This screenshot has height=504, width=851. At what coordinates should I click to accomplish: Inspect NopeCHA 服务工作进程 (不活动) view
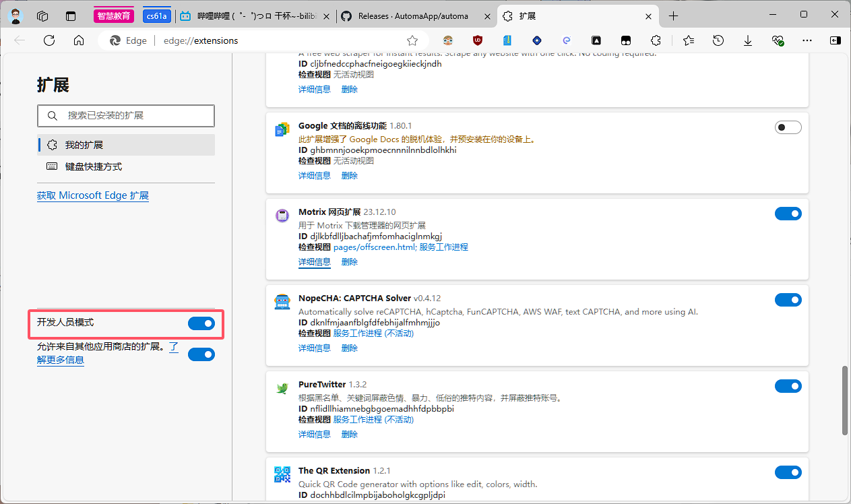(x=373, y=334)
